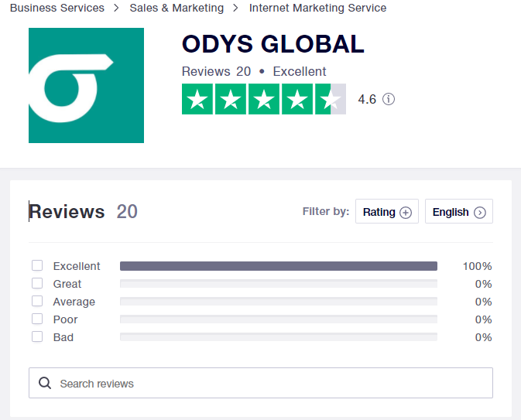Image resolution: width=521 pixels, height=420 pixels.
Task: Click the Excellent 100% rating bar
Action: pos(279,266)
